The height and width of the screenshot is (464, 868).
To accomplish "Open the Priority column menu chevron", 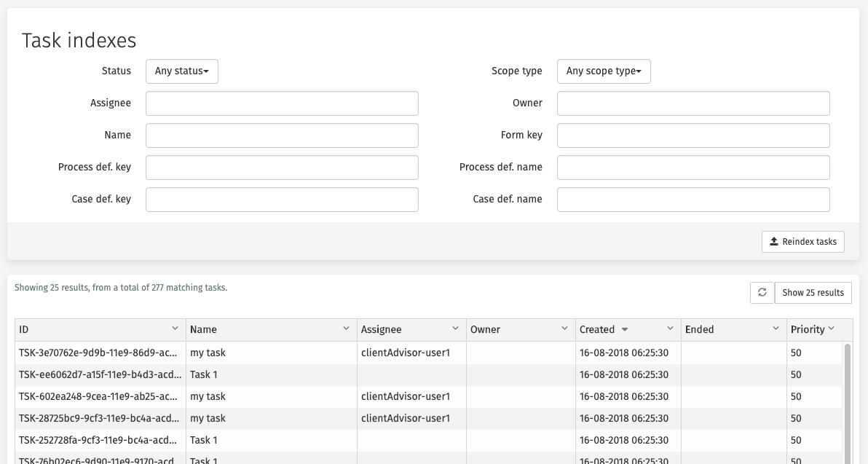I will tap(831, 329).
